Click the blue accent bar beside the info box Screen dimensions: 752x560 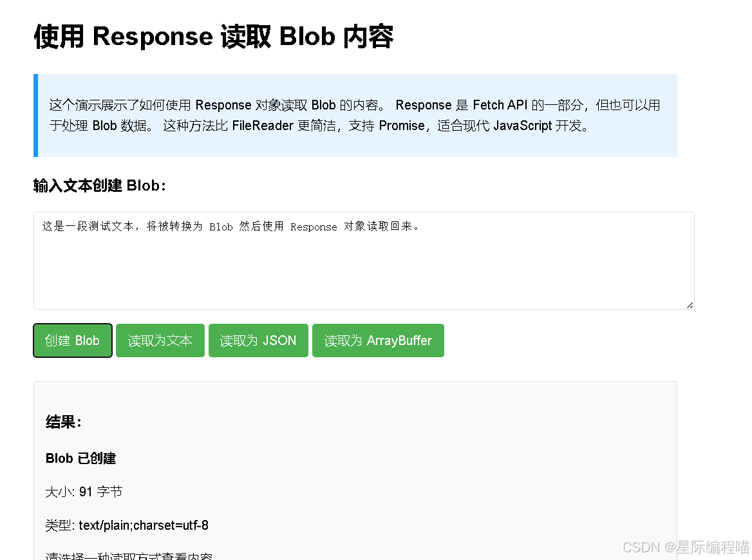pyautogui.click(x=35, y=116)
